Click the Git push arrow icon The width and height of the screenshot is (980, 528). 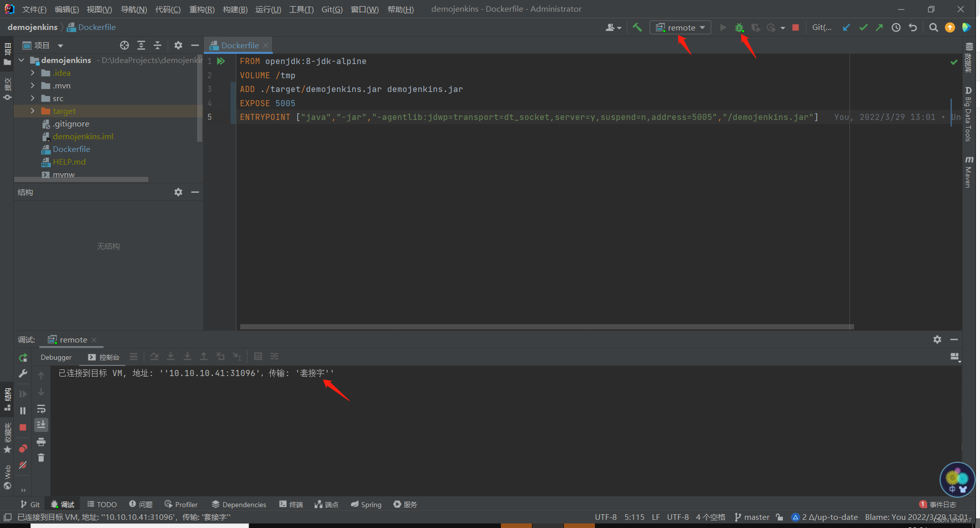coord(879,27)
